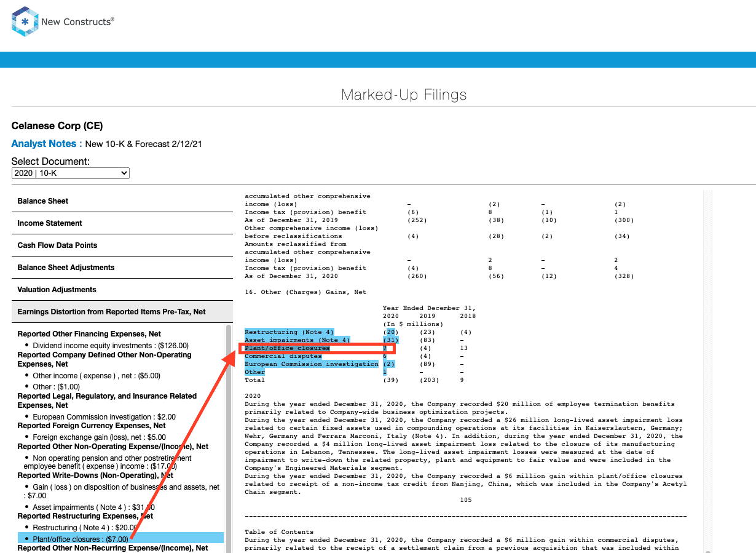Click Reported Other Financing Expenses, Net heading
The height and width of the screenshot is (553, 756).
89,334
